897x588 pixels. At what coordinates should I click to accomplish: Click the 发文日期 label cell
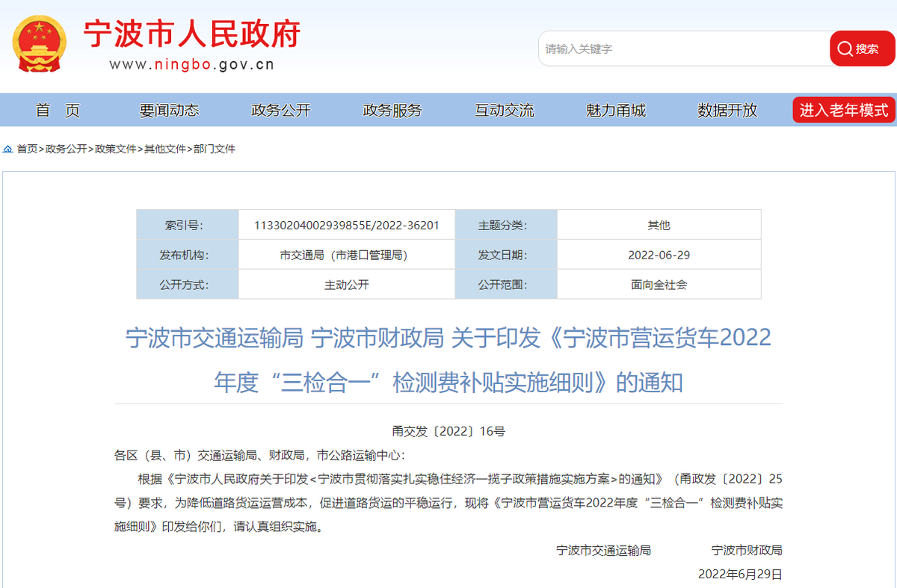(x=506, y=255)
